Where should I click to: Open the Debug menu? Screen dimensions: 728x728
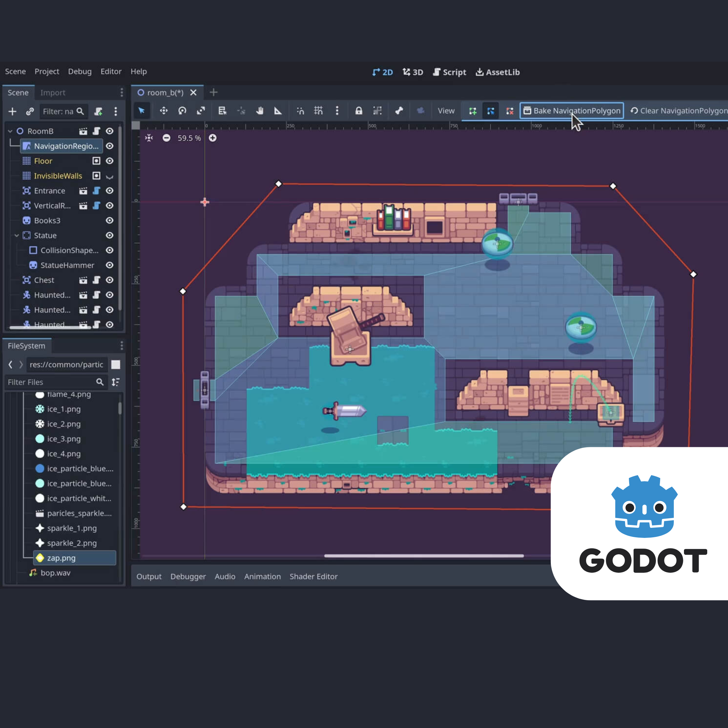[80, 71]
